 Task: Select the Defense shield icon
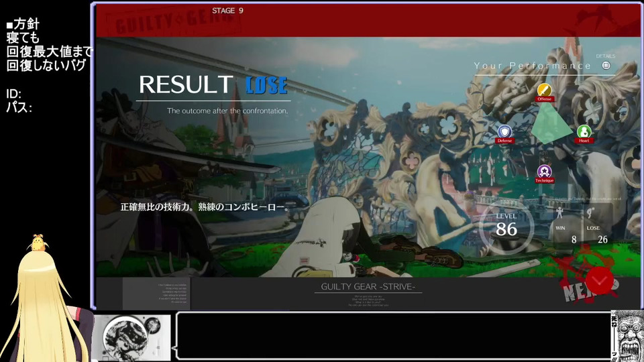tap(504, 132)
